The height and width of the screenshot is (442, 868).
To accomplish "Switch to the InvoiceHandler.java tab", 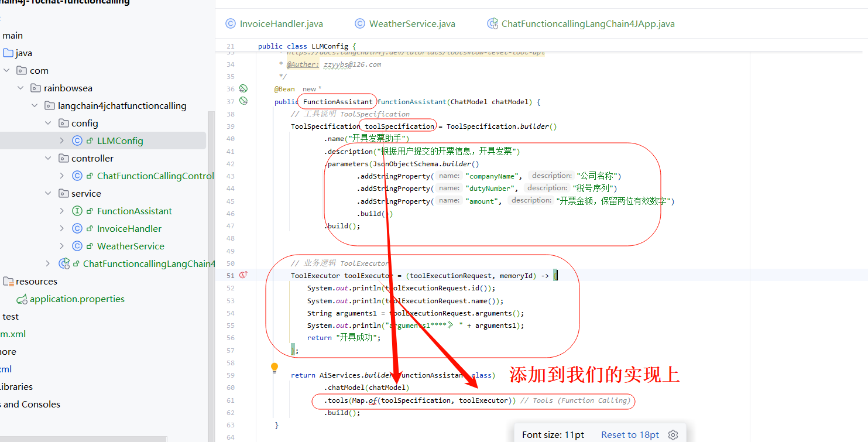I will pyautogui.click(x=274, y=24).
